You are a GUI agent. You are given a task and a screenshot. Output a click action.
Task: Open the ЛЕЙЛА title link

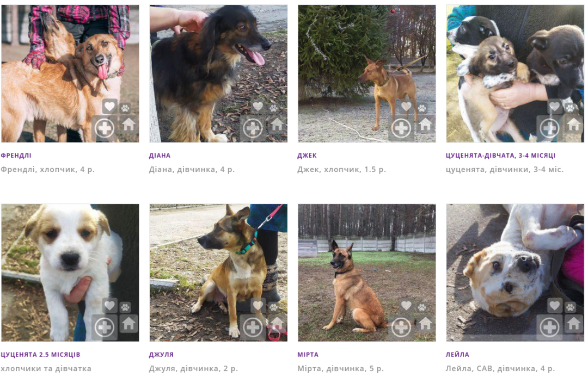click(x=457, y=355)
